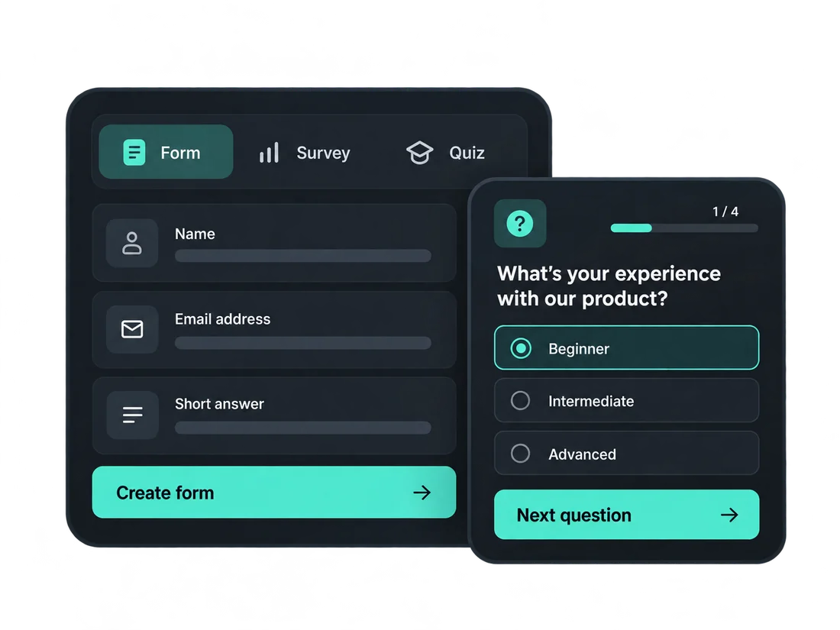This screenshot has width=840, height=630.
Task: Select the Beginner radio button
Action: click(x=521, y=348)
